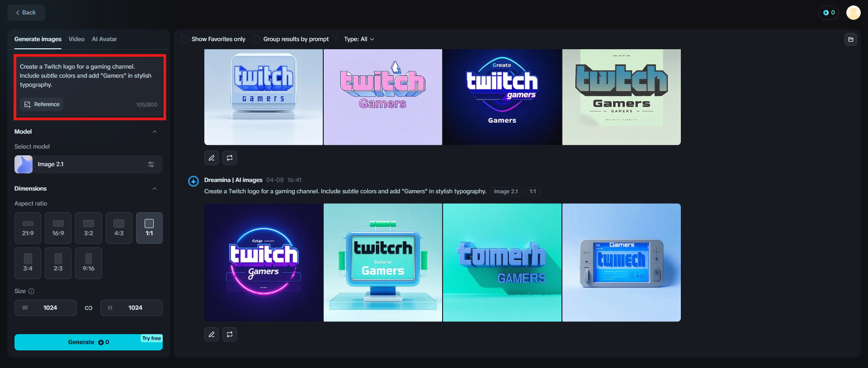The height and width of the screenshot is (368, 868).
Task: Click the Try free badge
Action: tap(151, 339)
